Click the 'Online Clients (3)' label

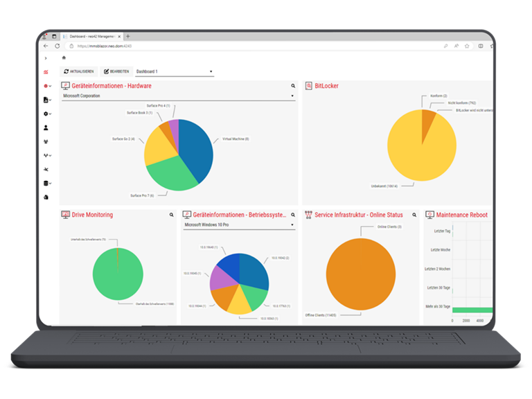(389, 227)
